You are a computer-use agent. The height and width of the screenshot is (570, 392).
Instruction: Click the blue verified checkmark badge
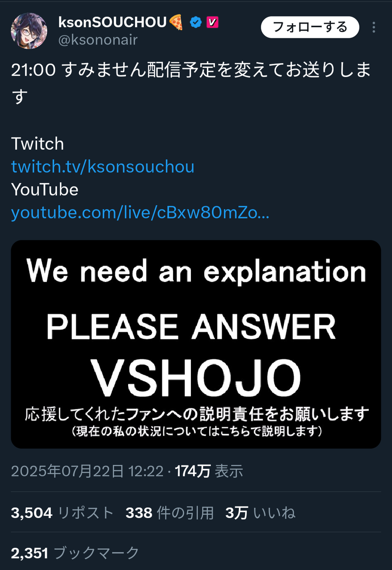196,22
